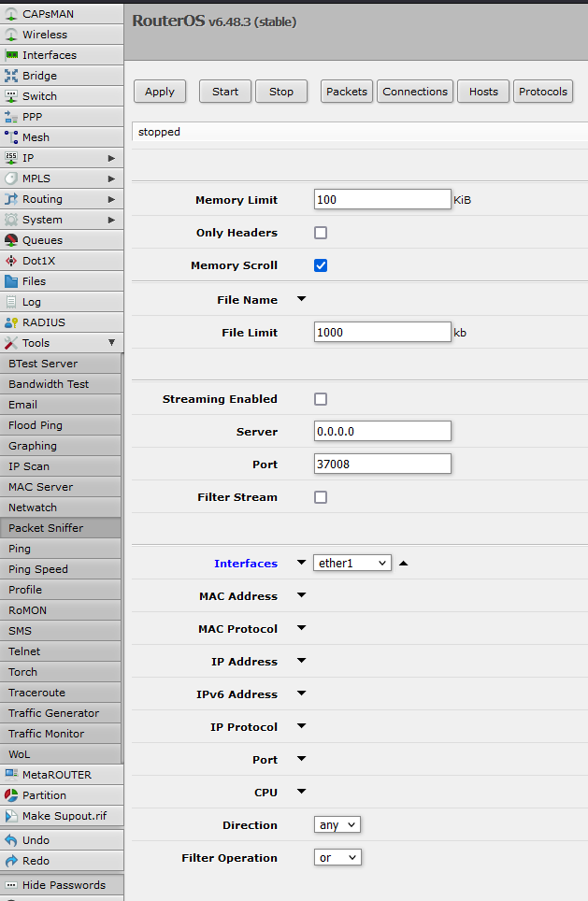The image size is (588, 901).
Task: Click the Routing icon
Action: (x=11, y=199)
